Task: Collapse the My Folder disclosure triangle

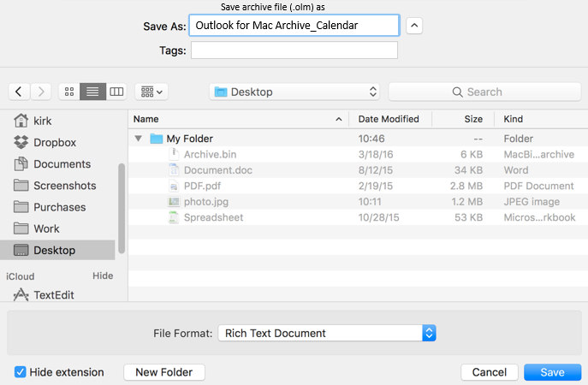Action: [x=139, y=139]
